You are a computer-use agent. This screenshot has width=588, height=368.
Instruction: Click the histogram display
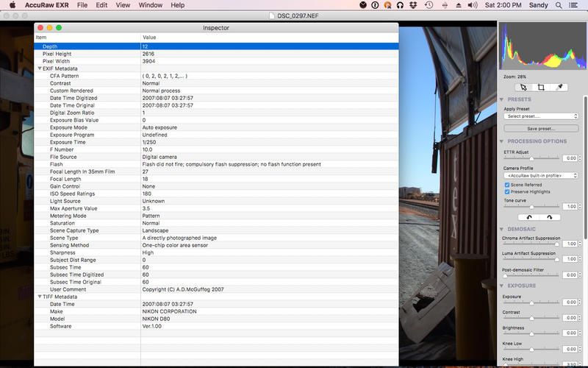coord(542,46)
